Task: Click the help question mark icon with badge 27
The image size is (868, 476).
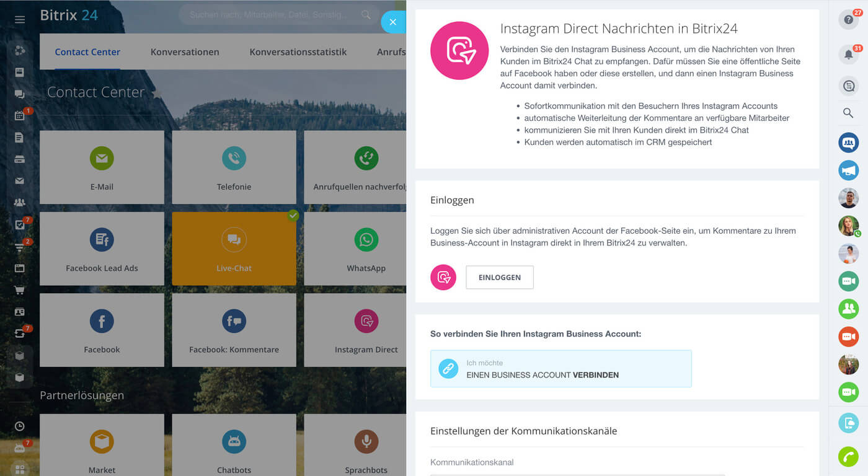Action: 848,20
